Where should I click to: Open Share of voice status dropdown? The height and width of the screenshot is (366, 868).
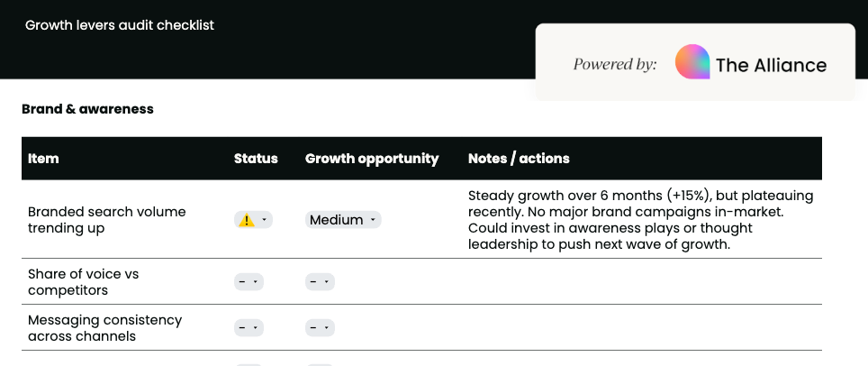(249, 282)
